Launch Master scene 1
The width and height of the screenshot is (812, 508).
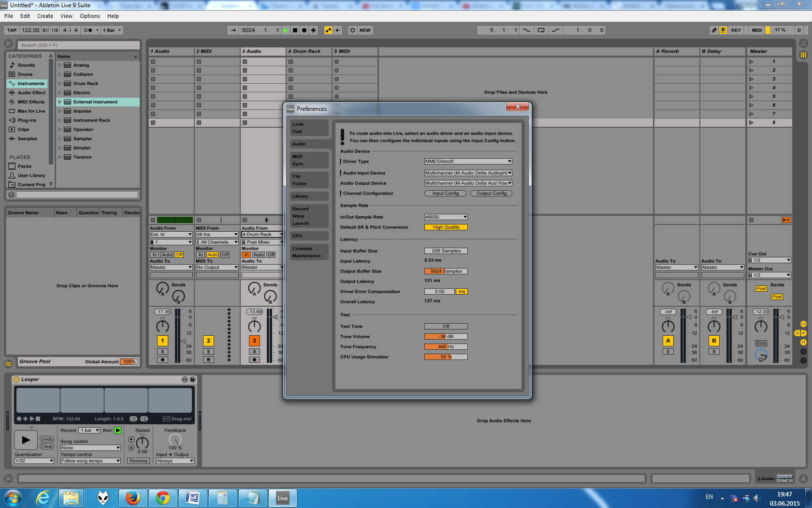click(x=751, y=61)
